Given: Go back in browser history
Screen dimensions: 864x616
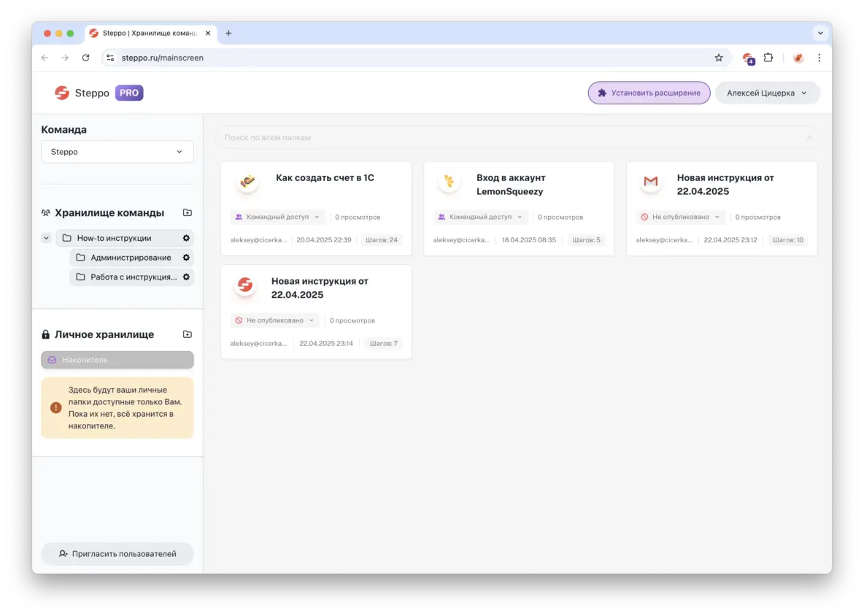Looking at the screenshot, I should (45, 58).
